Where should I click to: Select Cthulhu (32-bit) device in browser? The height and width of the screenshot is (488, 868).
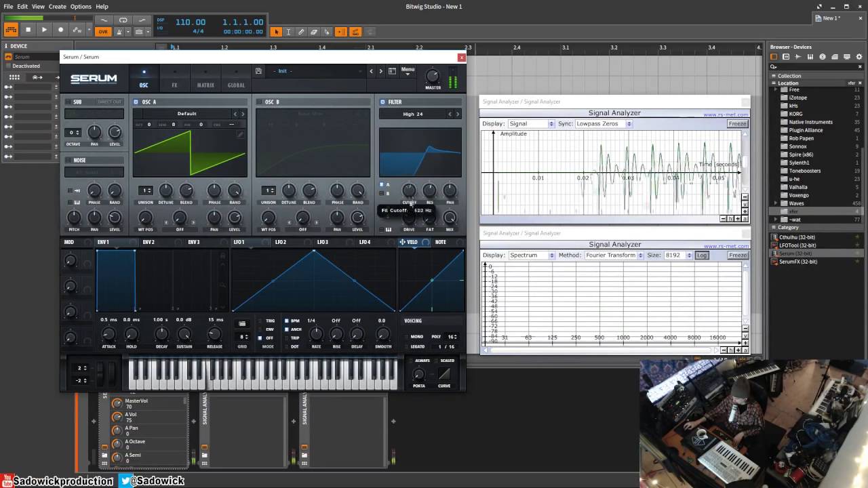point(797,237)
